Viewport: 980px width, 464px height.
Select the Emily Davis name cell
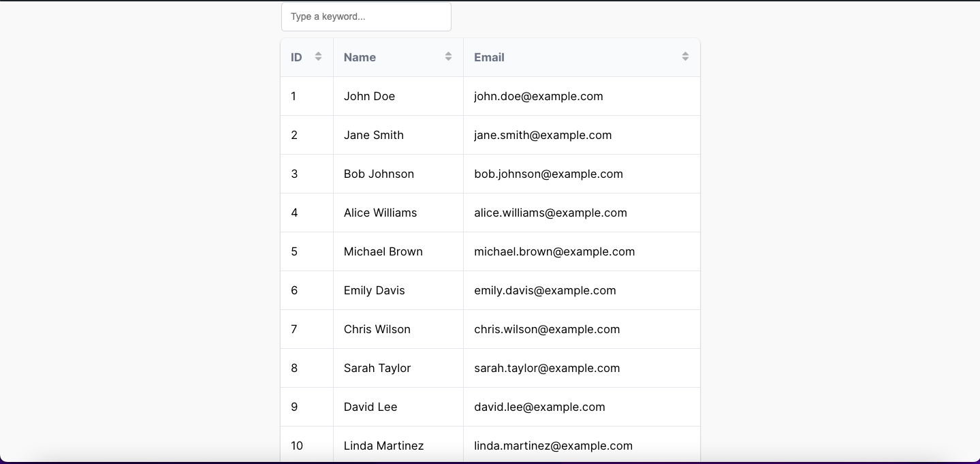click(398, 290)
